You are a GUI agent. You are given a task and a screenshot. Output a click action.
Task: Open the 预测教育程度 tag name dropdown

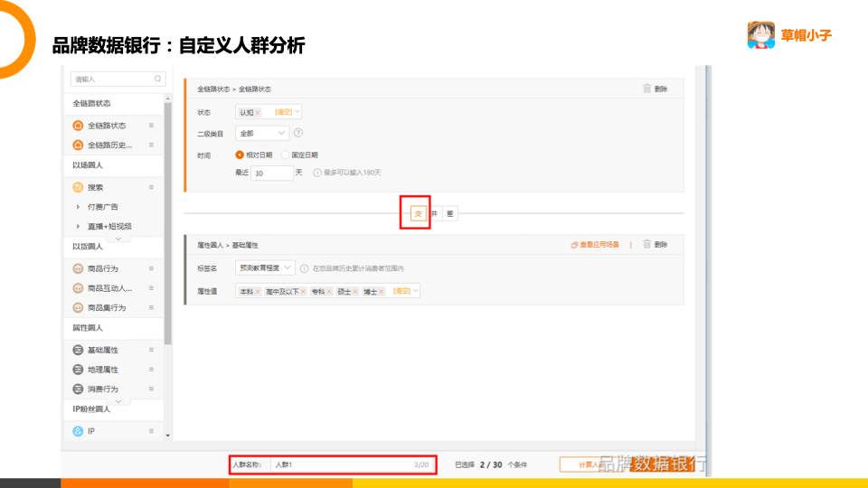point(265,268)
